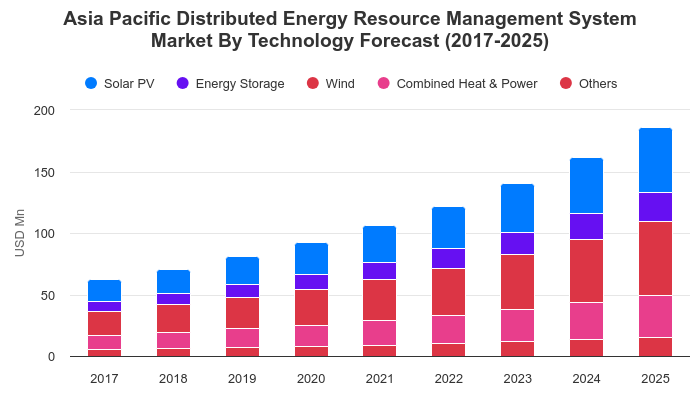Click the 100 y-axis tick label
Viewport: 700px width, 400px height.
click(x=44, y=234)
